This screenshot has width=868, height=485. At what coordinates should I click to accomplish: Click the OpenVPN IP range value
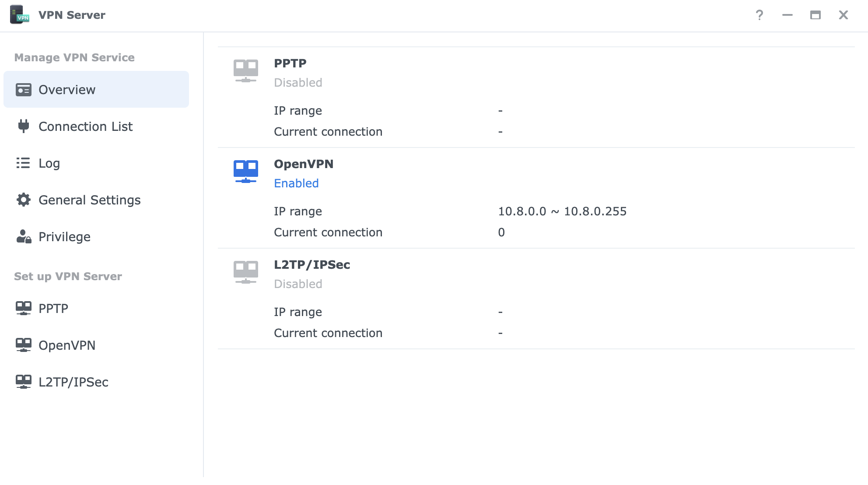562,211
